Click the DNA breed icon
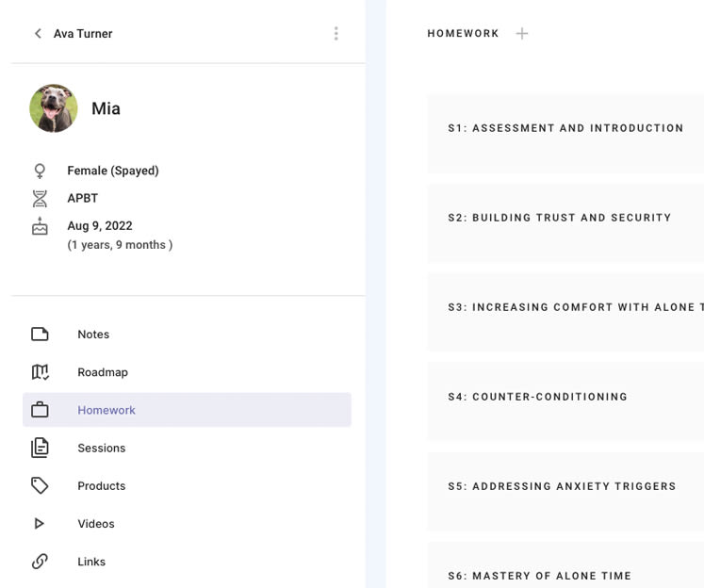 point(40,199)
